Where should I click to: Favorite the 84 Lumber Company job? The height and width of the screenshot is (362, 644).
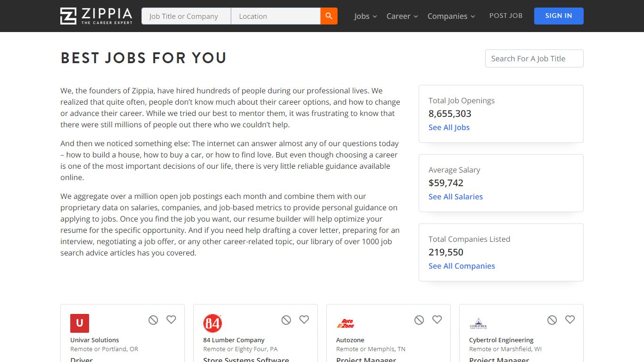point(304,320)
